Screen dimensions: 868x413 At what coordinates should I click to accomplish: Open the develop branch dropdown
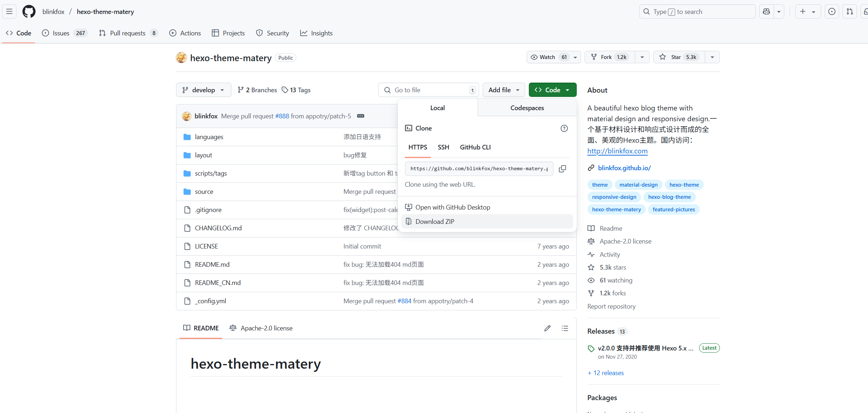[203, 90]
